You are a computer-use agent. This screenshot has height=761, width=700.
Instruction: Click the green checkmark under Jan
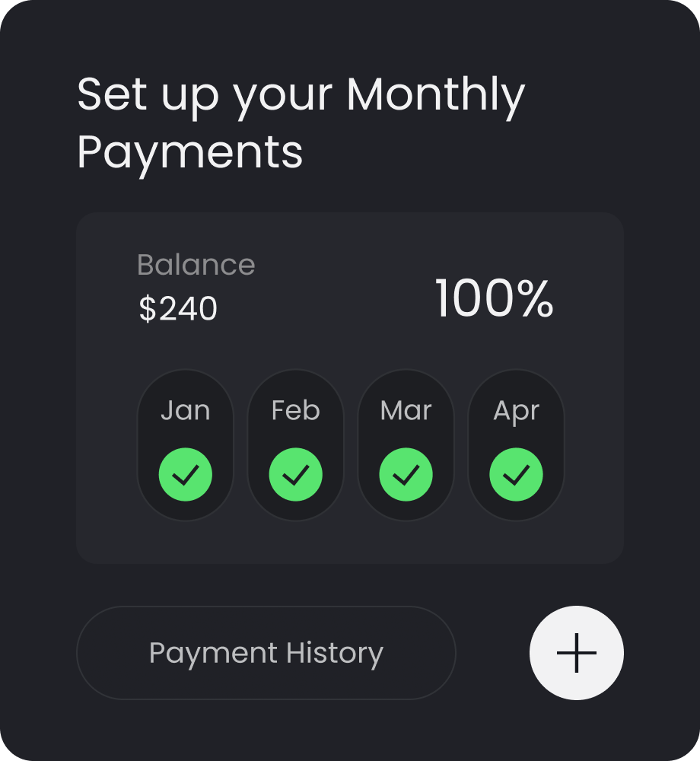186,475
